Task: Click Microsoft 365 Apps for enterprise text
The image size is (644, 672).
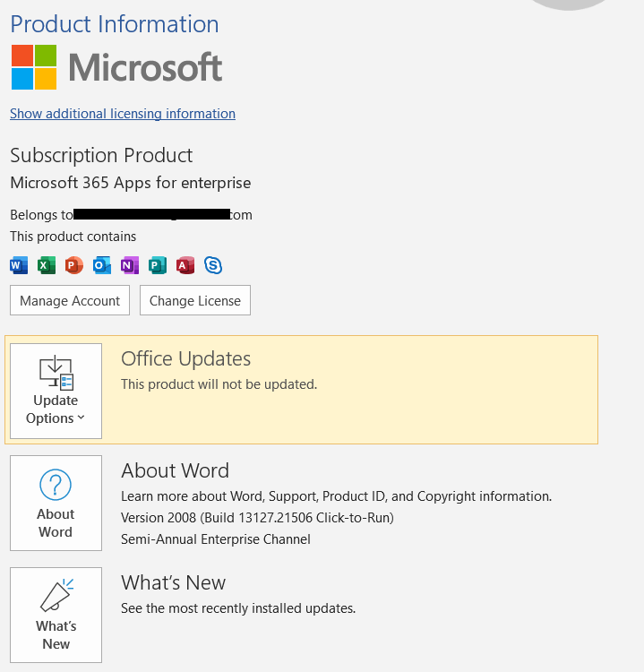Action: (130, 183)
